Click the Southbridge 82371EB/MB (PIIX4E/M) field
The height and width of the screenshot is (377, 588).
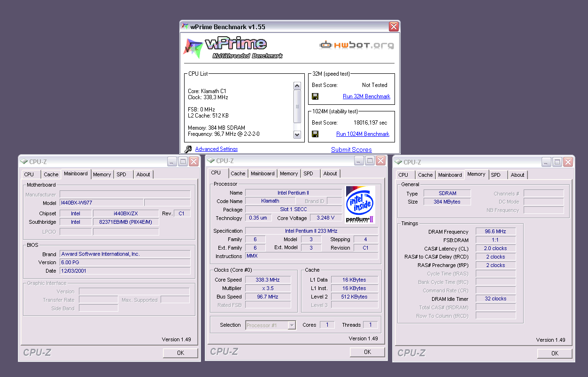point(126,222)
